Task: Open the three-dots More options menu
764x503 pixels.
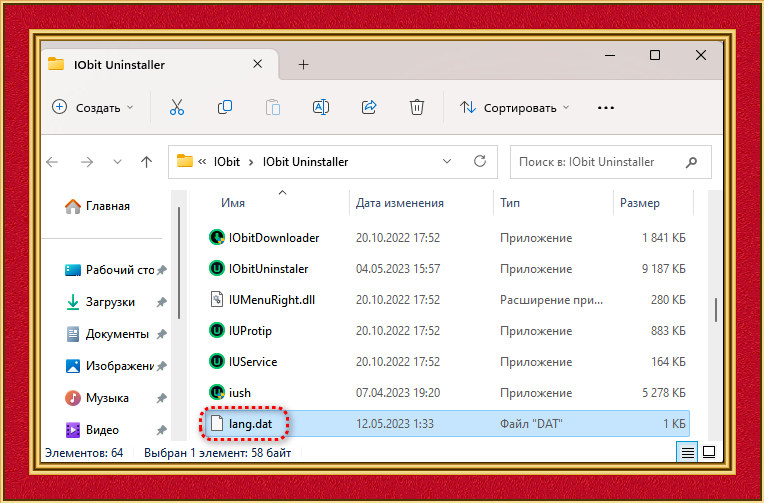Action: [x=606, y=108]
